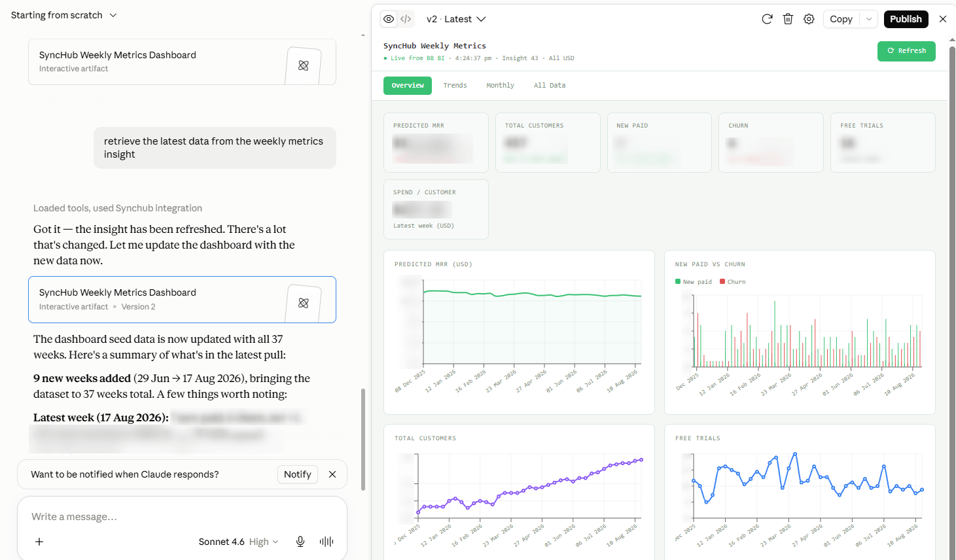Viewport: 956px width, 560px height.
Task: Click the icon on the first SyncHub artifact card
Action: click(304, 65)
